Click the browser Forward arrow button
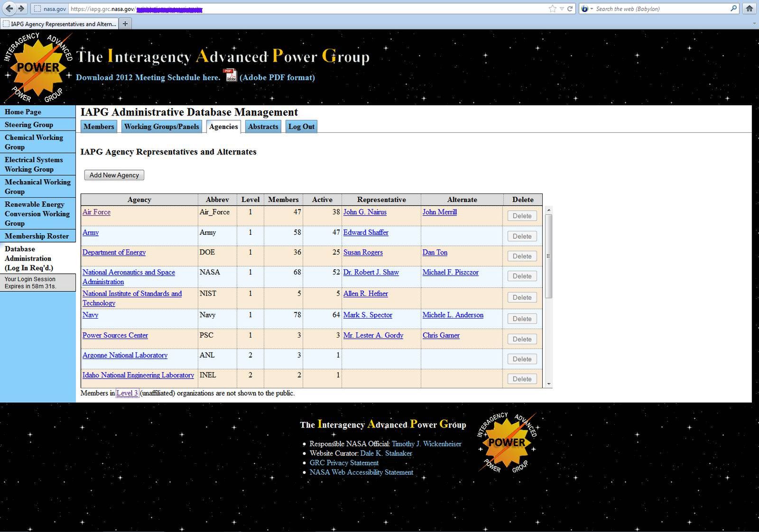The height and width of the screenshot is (532, 759). tap(21, 9)
